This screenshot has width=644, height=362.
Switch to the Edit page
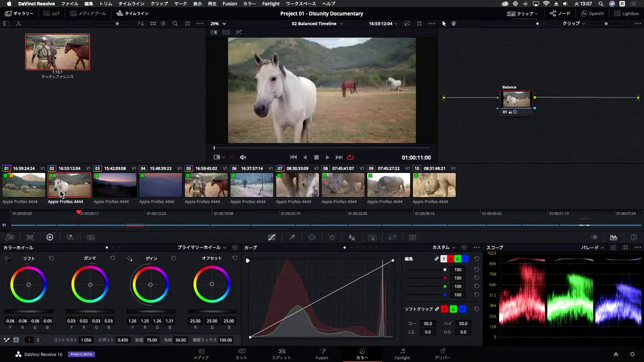282,354
